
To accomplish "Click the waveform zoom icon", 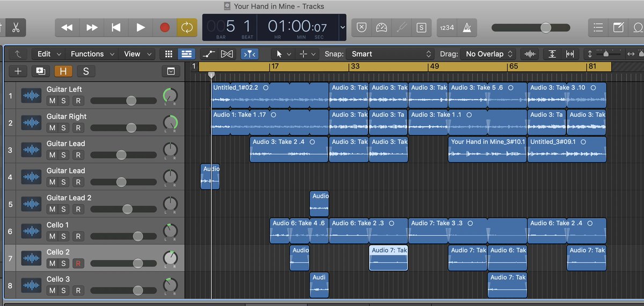I will pos(530,54).
